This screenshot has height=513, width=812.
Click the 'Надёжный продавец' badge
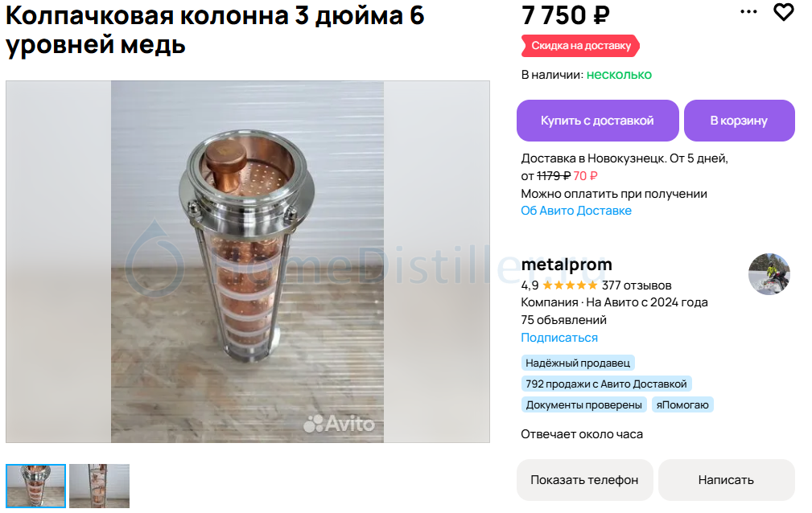[577, 363]
